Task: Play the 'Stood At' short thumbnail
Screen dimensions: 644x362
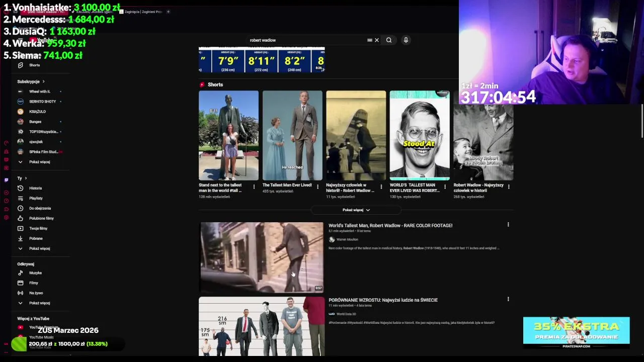Action: [420, 135]
